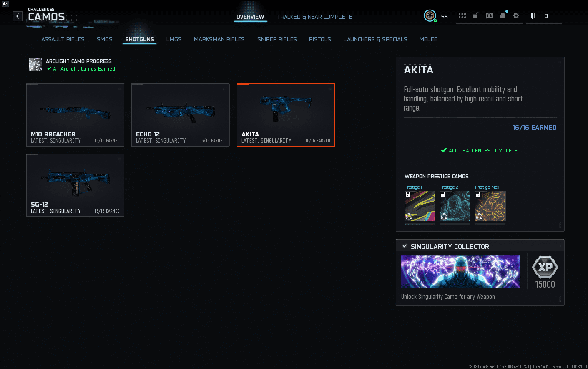
Task: Open the Tracked & Near Complete tab
Action: (314, 17)
